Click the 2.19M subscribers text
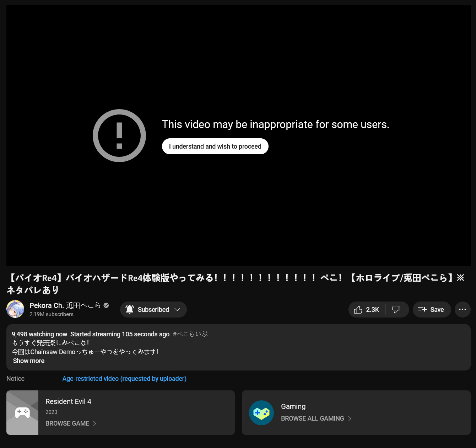This screenshot has width=476, height=448. click(52, 314)
